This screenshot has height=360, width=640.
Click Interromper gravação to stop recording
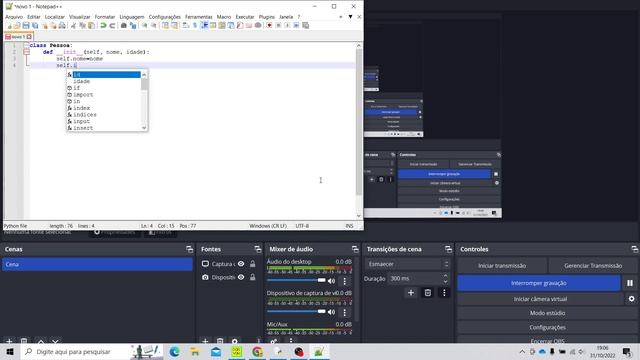[539, 283]
